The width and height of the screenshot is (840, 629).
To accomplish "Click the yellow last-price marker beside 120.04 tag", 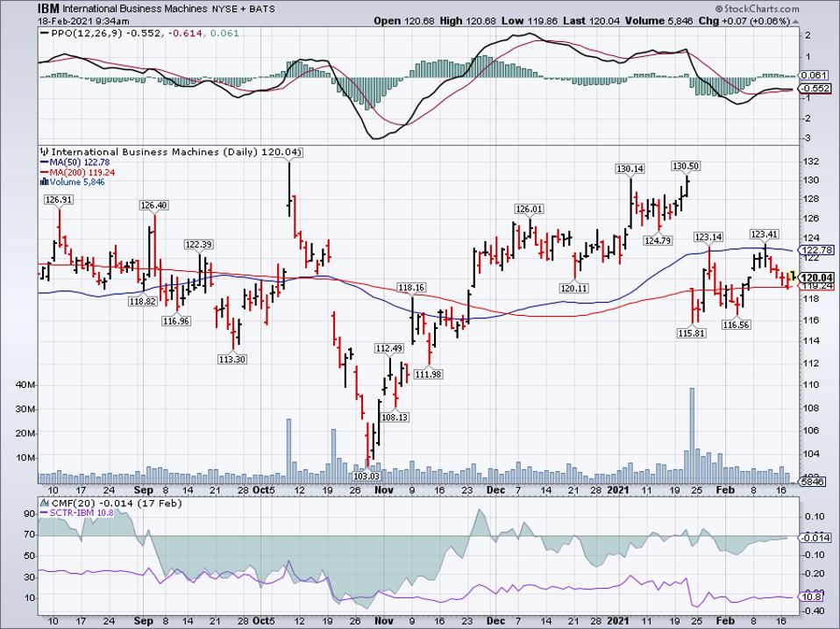I will pyautogui.click(x=794, y=276).
